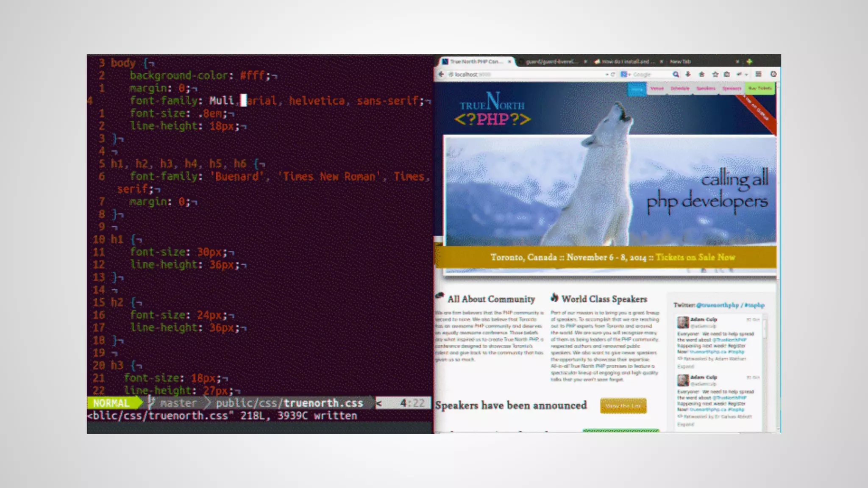Bookmark page with star icon
This screenshot has width=868, height=488.
715,74
